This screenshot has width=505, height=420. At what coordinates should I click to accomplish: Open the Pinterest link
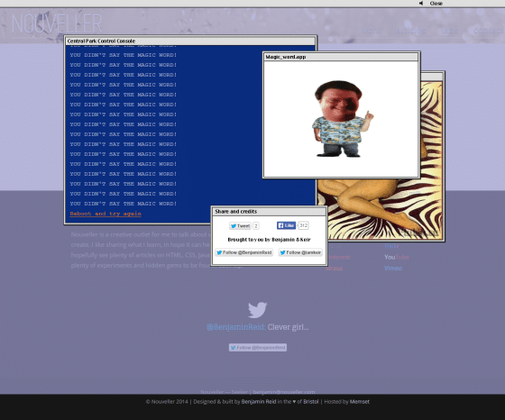click(x=338, y=257)
